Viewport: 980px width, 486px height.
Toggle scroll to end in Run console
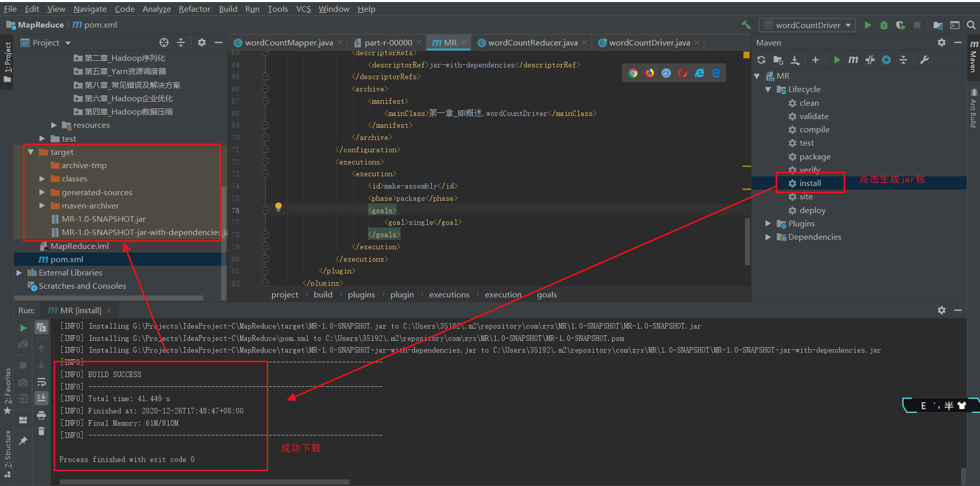pos(41,398)
